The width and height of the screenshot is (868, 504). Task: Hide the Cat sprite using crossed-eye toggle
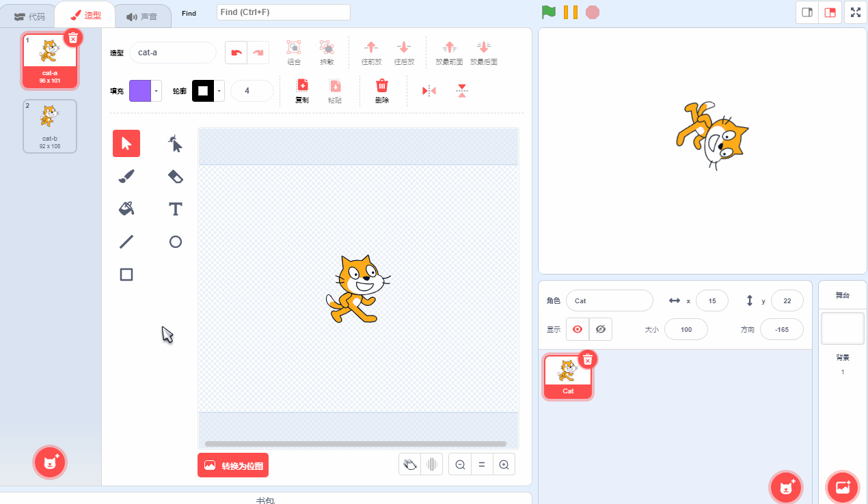coord(601,329)
